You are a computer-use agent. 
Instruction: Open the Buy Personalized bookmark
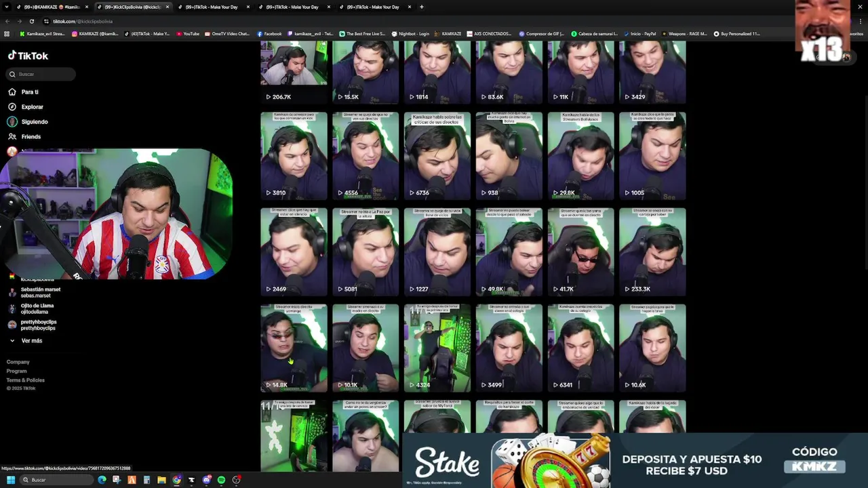click(x=736, y=33)
